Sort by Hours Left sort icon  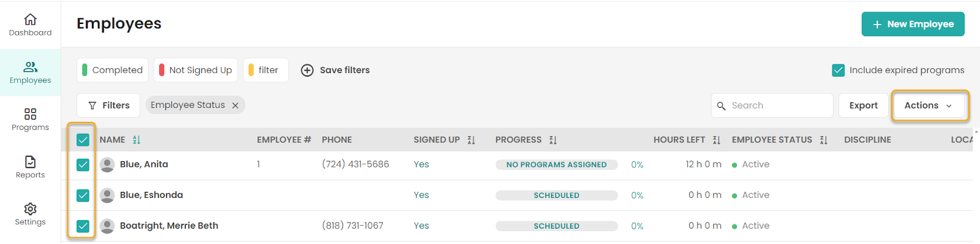pos(717,140)
